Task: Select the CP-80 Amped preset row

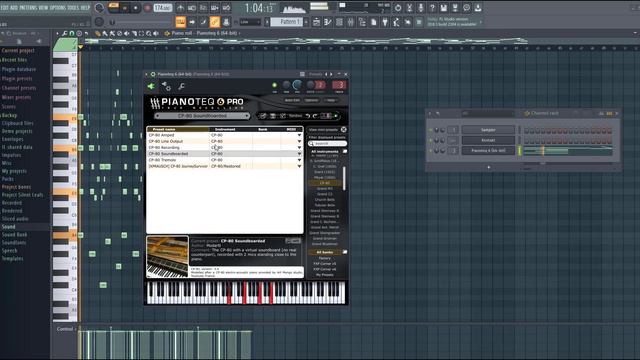Action: pos(224,135)
